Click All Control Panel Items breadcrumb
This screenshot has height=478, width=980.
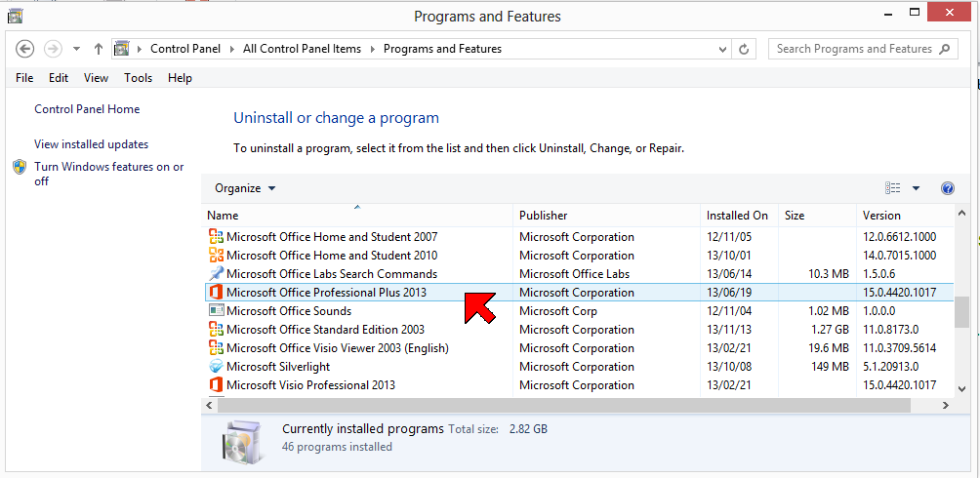(x=302, y=49)
